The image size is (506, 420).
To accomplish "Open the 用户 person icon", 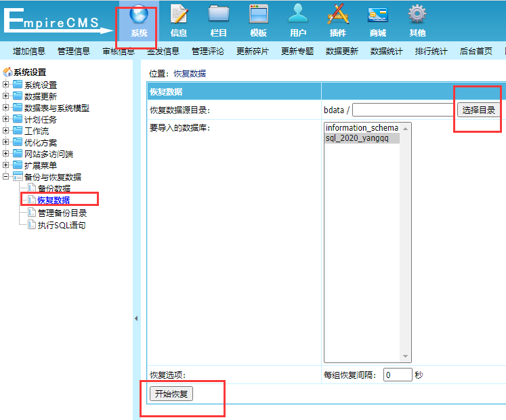I will tap(298, 14).
